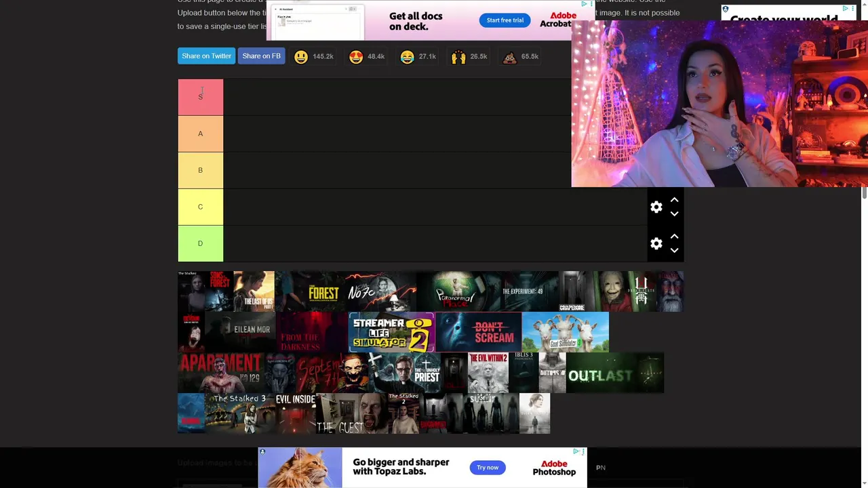Share tier list on Twitter

tap(206, 56)
